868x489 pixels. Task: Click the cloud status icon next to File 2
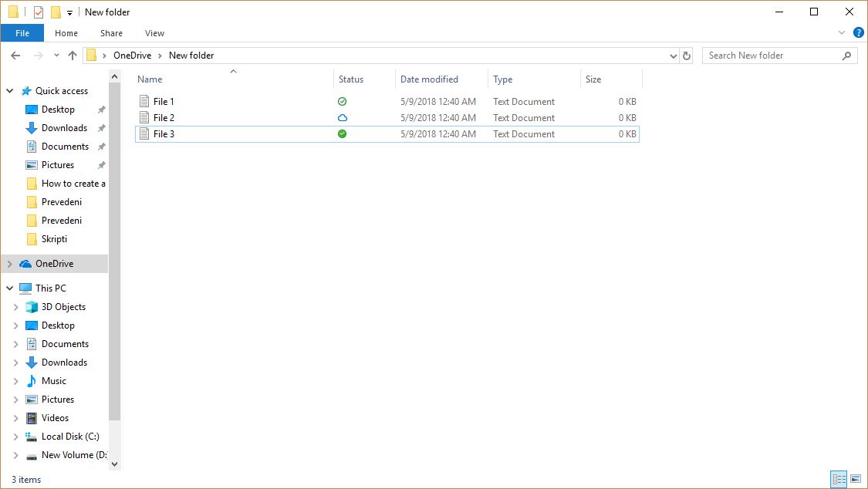pos(343,117)
